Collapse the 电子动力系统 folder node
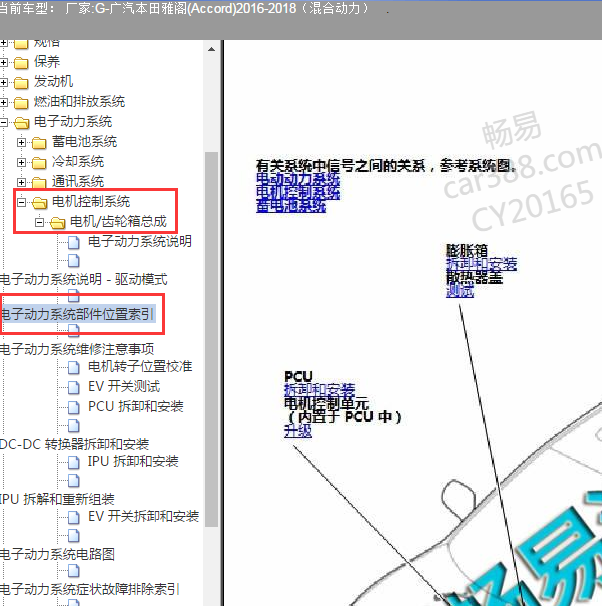The image size is (602, 606). [3, 123]
